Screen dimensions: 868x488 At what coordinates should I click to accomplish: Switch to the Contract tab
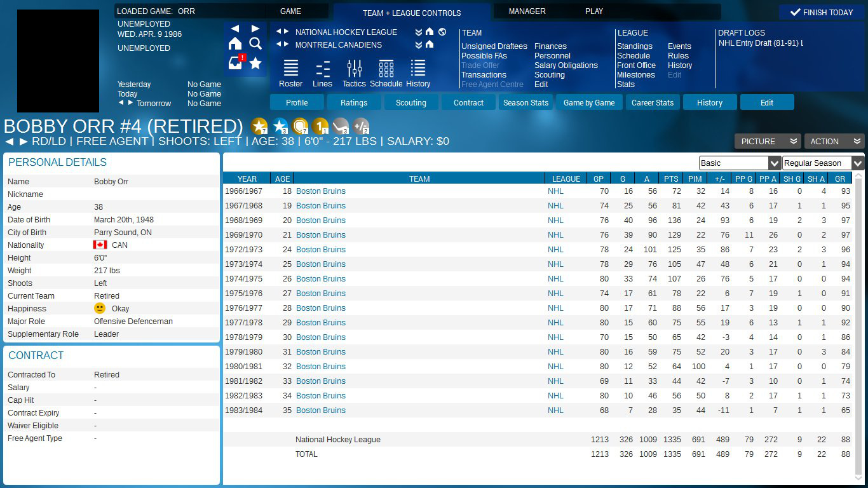tap(469, 102)
